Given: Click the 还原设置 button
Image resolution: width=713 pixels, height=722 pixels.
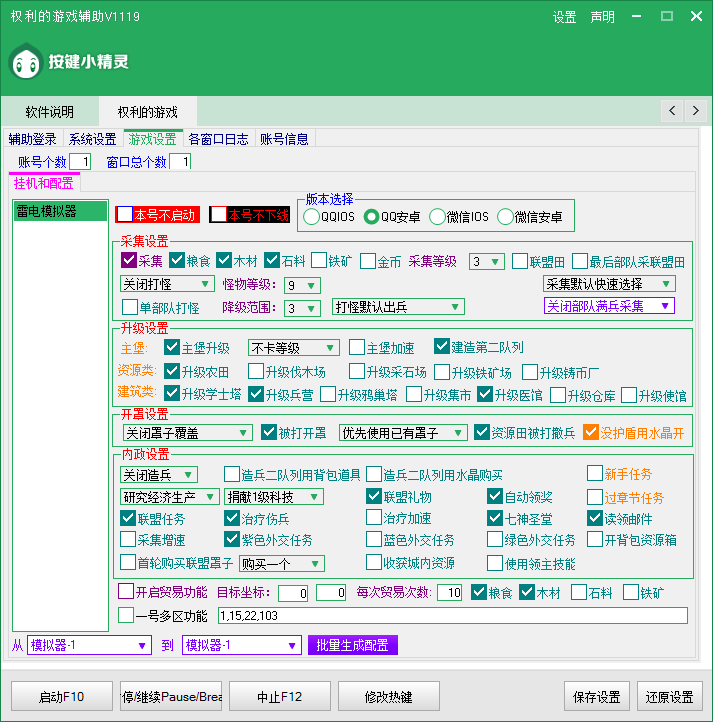Looking at the screenshot, I should tap(670, 696).
